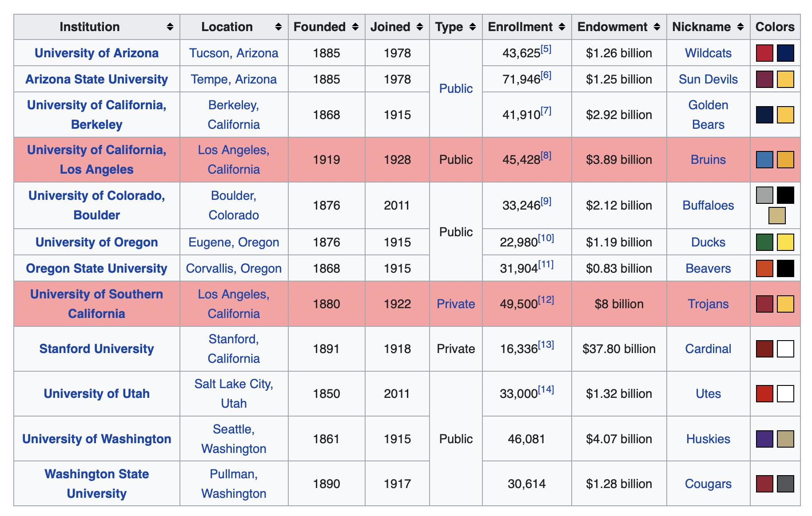Image resolution: width=812 pixels, height=516 pixels.
Task: Open citation [12] beside USC enrollment
Action: click(546, 300)
